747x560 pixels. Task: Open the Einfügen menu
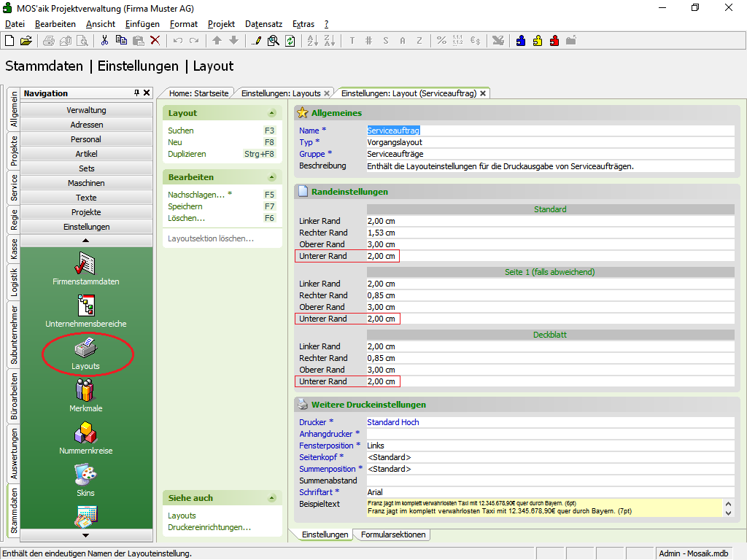point(142,24)
